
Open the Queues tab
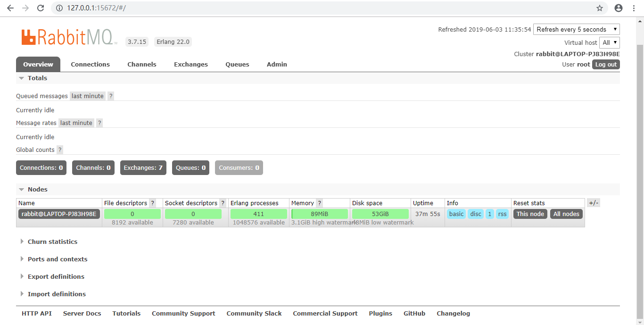(x=237, y=64)
